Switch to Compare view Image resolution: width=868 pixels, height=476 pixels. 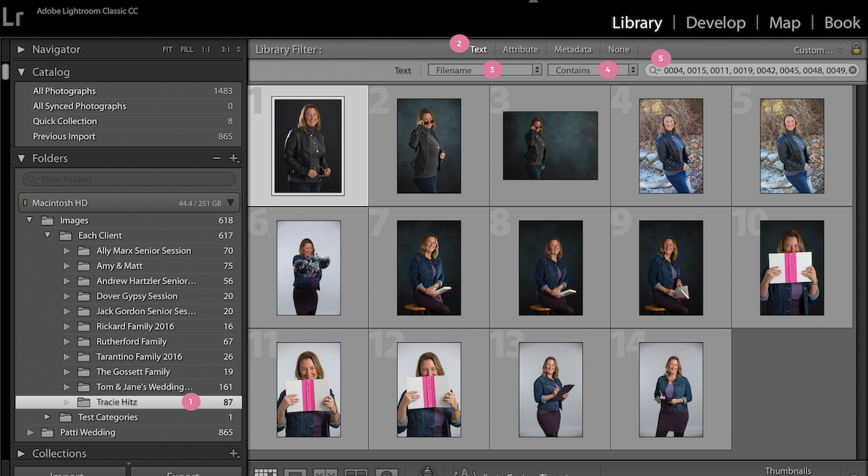325,472
